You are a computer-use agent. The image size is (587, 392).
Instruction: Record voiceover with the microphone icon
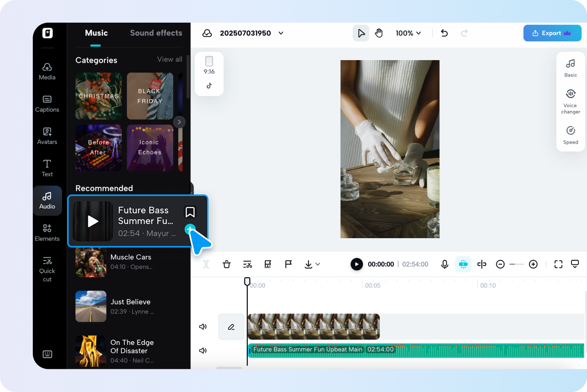click(x=445, y=264)
